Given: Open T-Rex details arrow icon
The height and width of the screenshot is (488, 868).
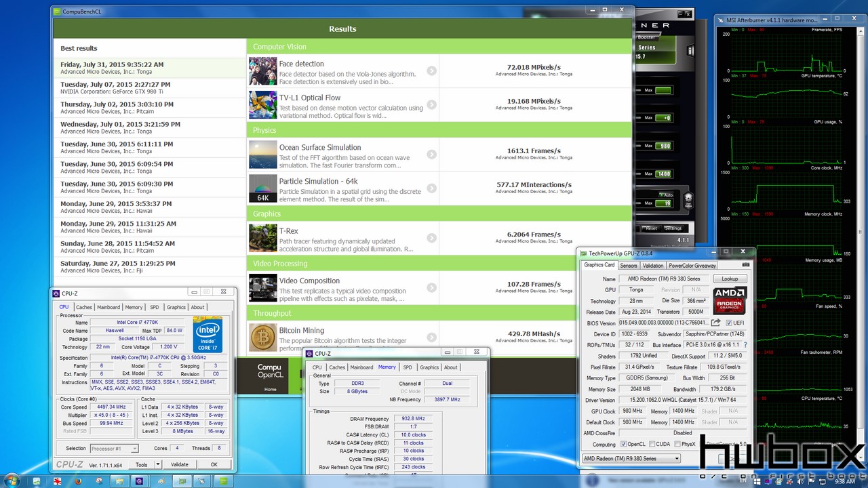Looking at the screenshot, I should click(x=431, y=238).
